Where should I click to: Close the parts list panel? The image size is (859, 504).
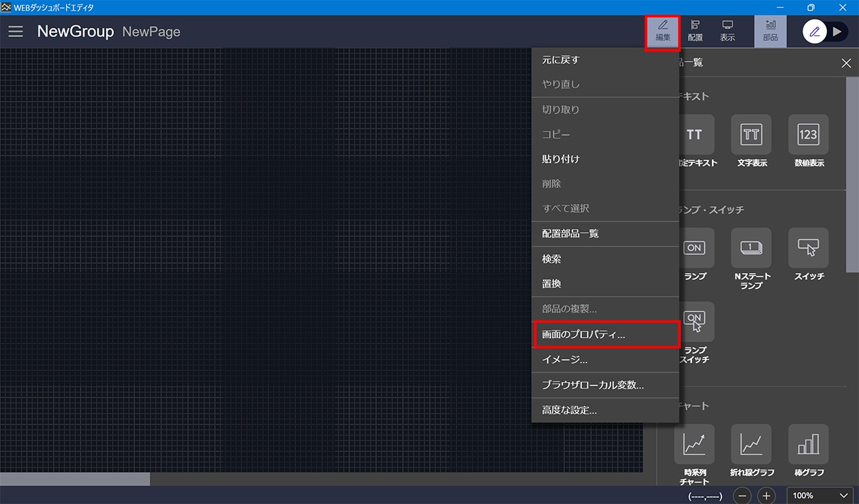[846, 63]
